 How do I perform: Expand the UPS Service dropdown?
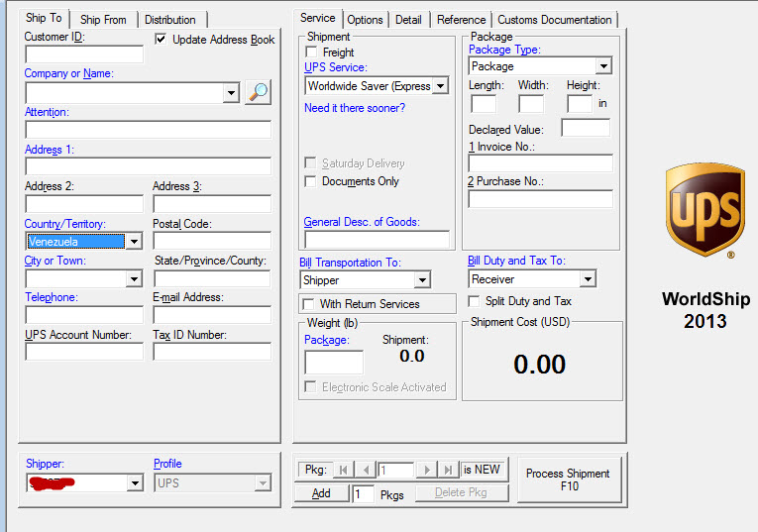point(440,86)
